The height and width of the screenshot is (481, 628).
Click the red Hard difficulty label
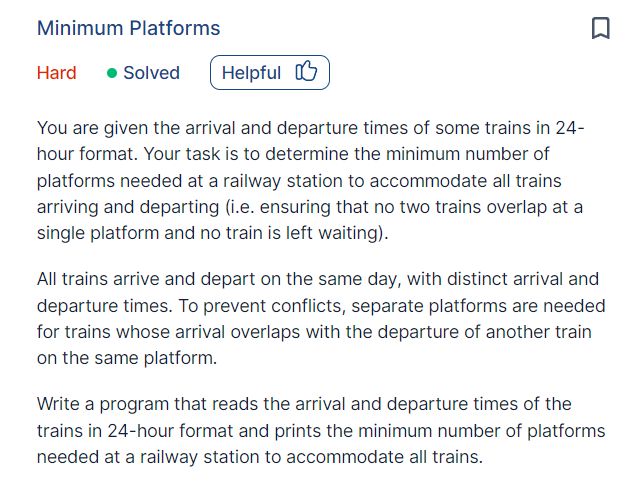click(x=56, y=73)
